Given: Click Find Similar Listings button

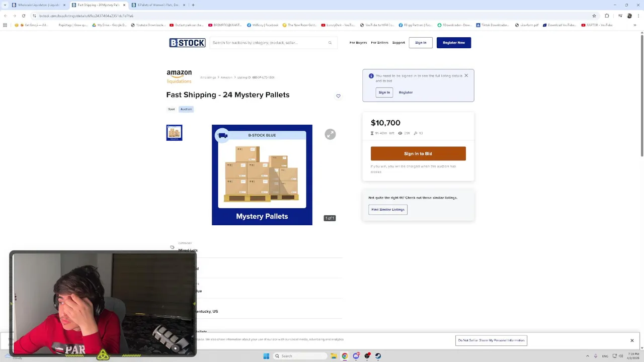Looking at the screenshot, I should [x=388, y=210].
